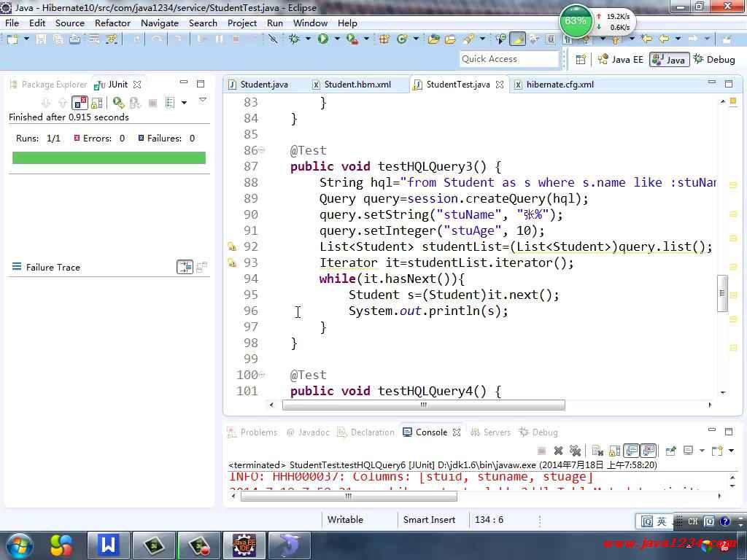Open the New file dropdown arrow

tap(26, 39)
